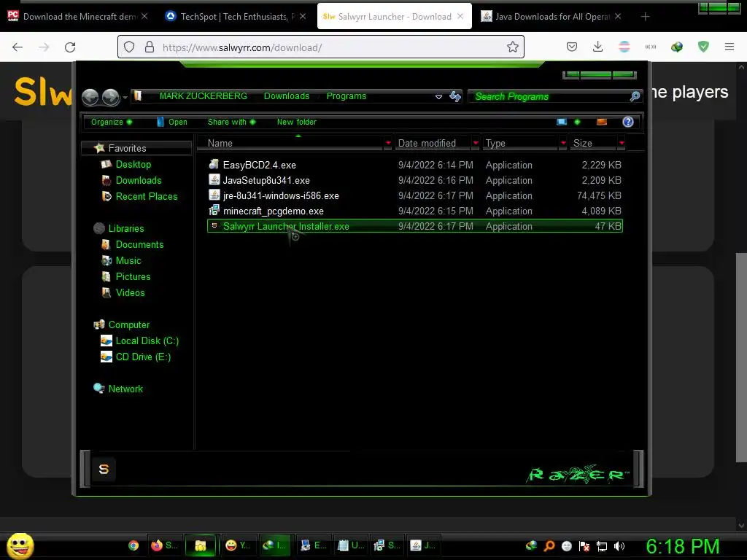
Task: Open Desktop in Favorites
Action: click(133, 164)
